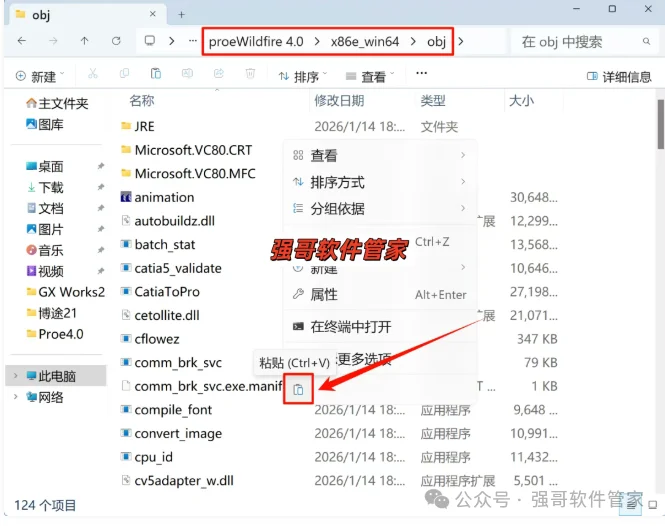
Task: Select 属性 in the context menu
Action: [380, 294]
